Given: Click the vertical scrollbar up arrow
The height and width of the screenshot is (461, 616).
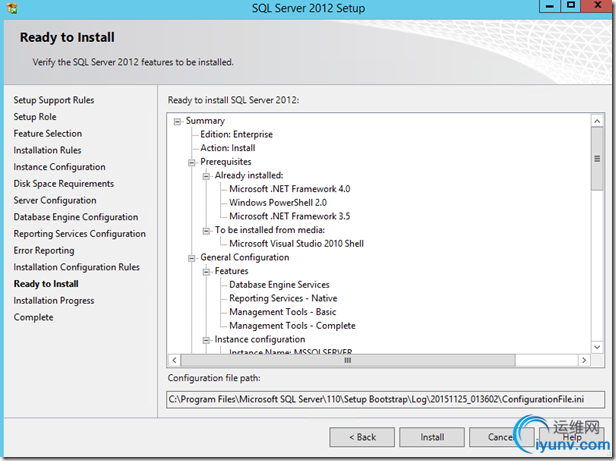Looking at the screenshot, I should 597,121.
